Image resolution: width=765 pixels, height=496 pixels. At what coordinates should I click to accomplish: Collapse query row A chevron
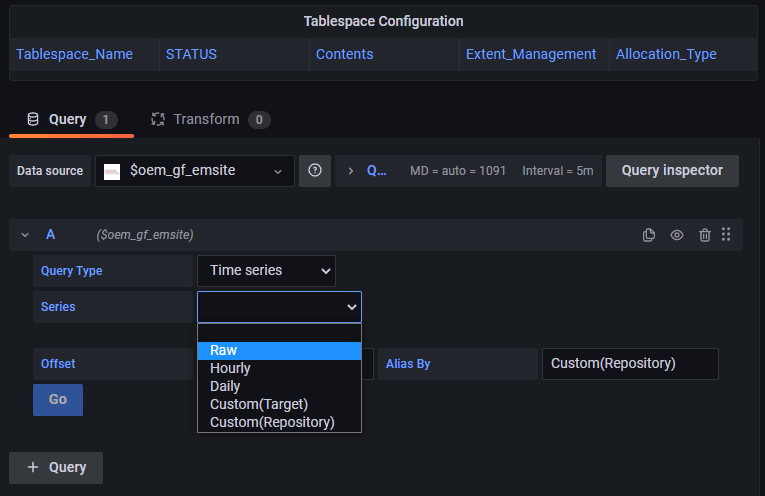click(x=25, y=235)
